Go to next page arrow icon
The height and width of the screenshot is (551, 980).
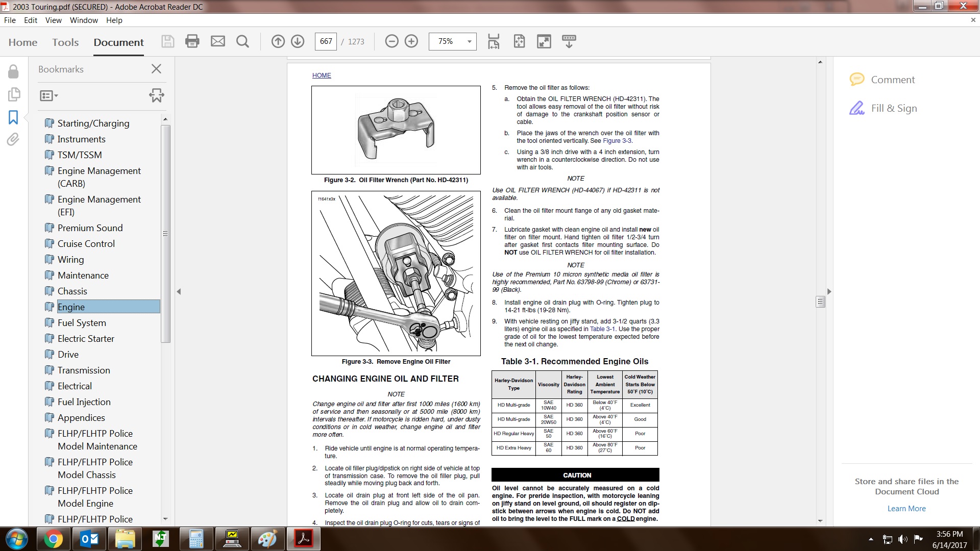click(298, 41)
